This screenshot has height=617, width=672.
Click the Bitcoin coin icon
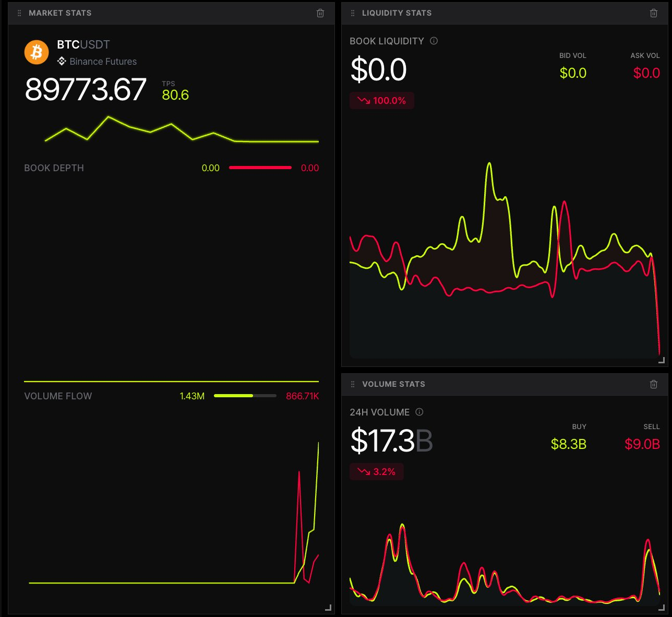tap(36, 52)
